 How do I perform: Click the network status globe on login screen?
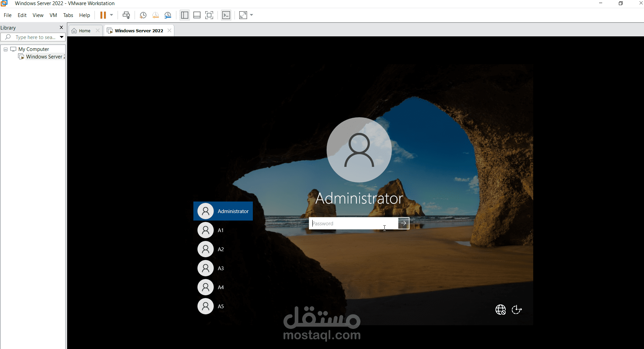point(500,310)
